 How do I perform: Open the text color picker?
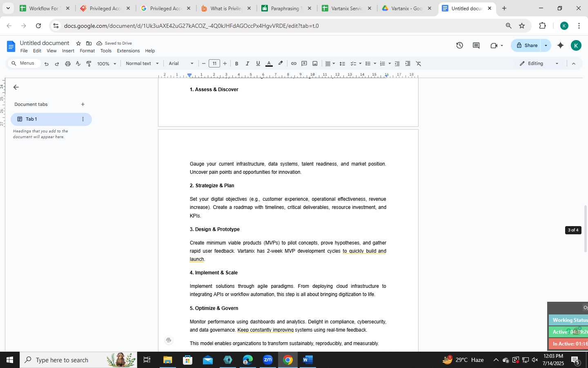269,64
